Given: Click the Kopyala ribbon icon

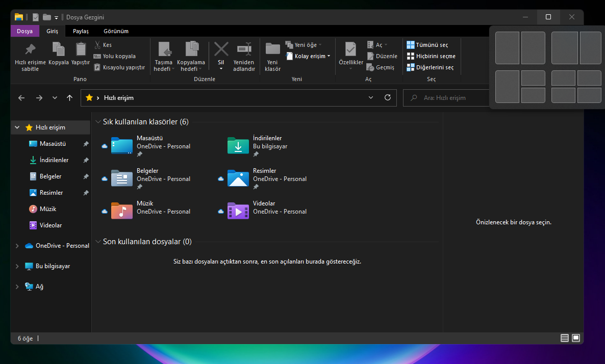Looking at the screenshot, I should [58, 49].
